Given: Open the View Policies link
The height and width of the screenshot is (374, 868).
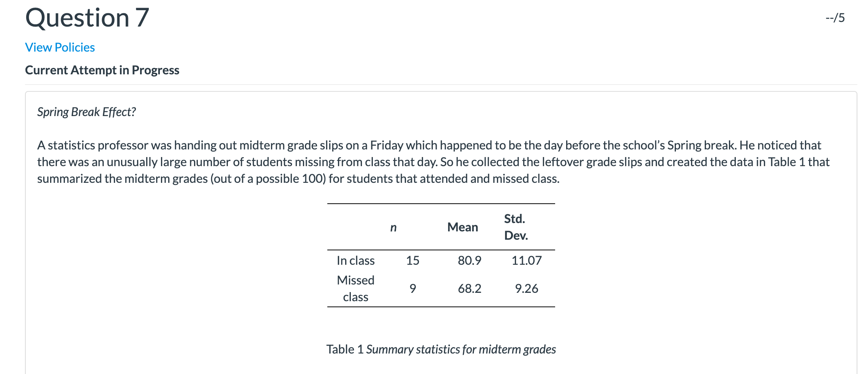Looking at the screenshot, I should click(60, 47).
